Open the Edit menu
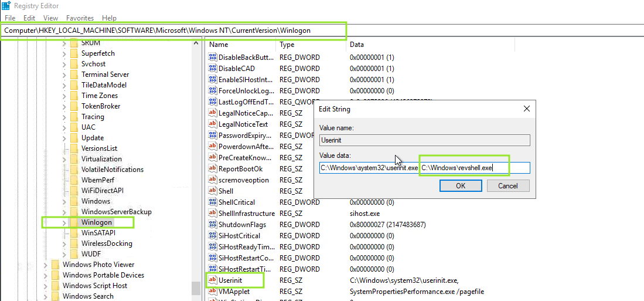Screen dimensions: 644x301 point(29,18)
